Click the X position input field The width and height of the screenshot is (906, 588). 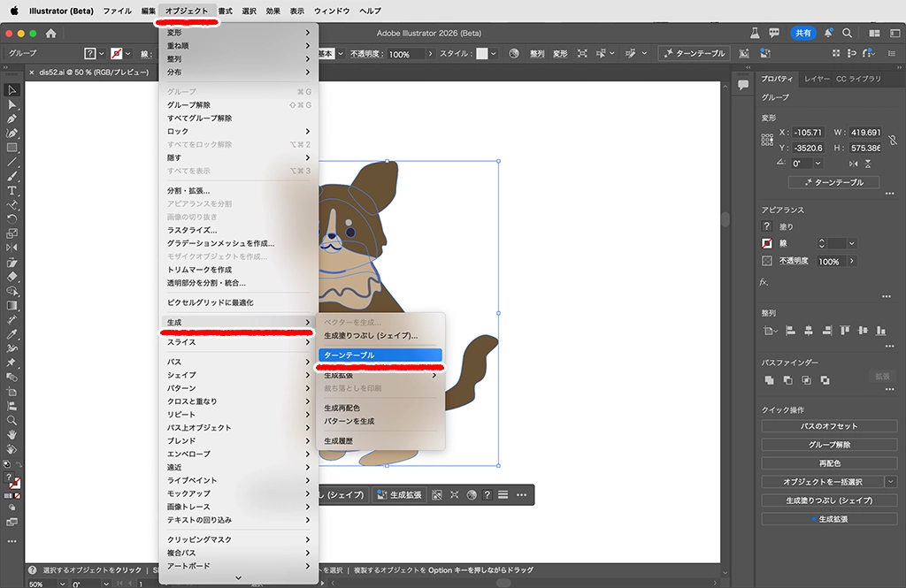[808, 132]
